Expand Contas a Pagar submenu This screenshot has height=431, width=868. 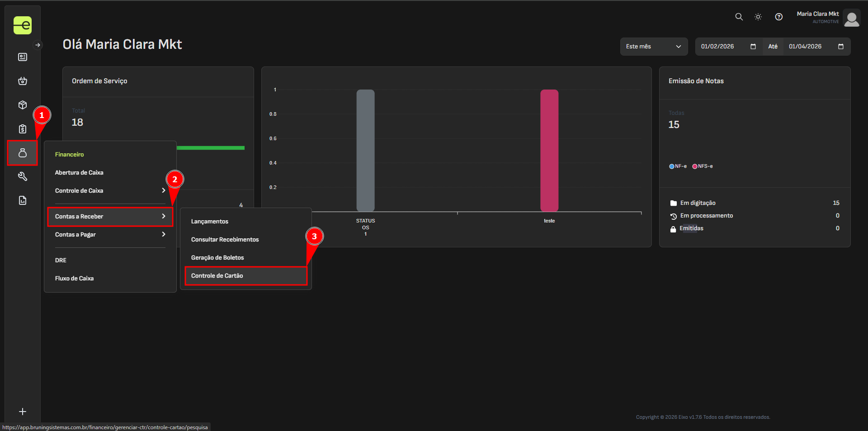(110, 235)
